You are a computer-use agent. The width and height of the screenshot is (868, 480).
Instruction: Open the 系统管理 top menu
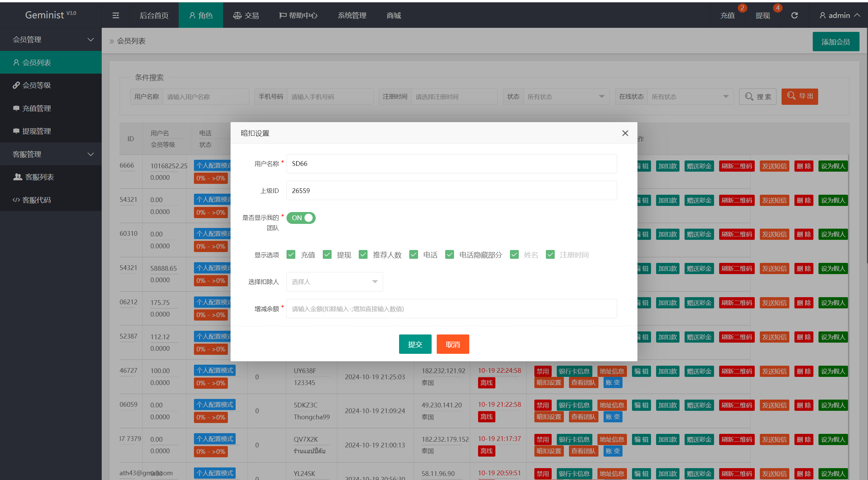coord(352,15)
